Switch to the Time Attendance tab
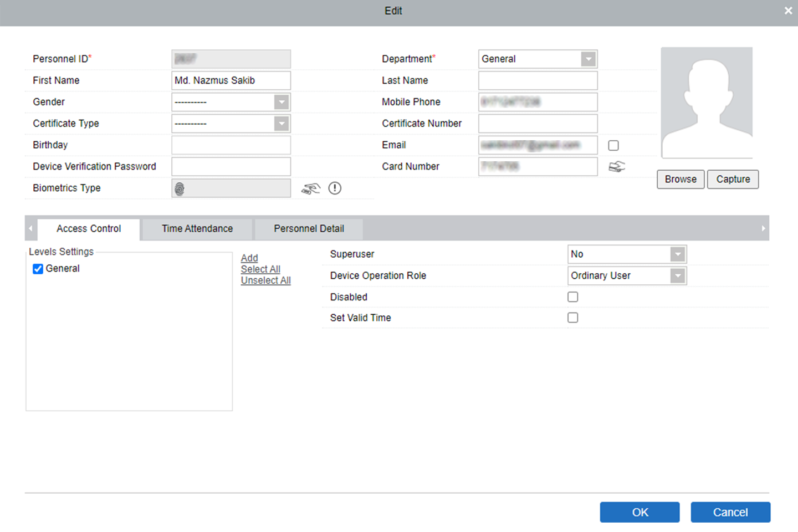Image resolution: width=798 pixels, height=532 pixels. pos(197,229)
